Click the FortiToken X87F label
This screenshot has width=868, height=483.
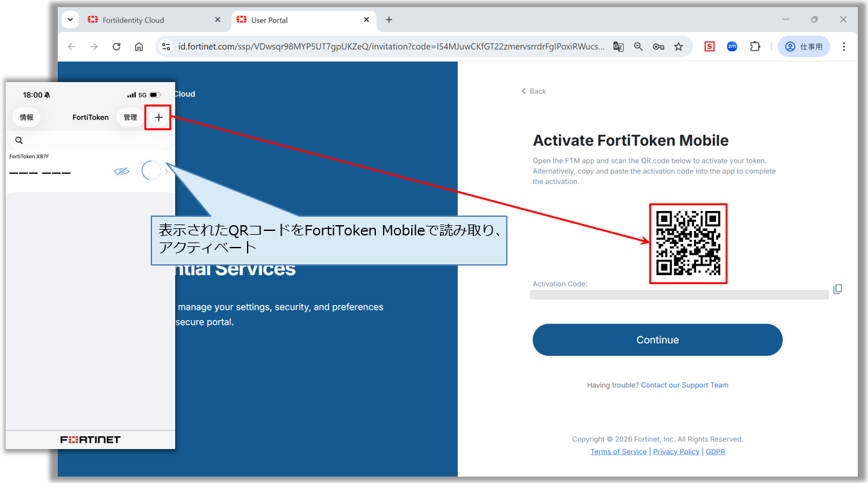30,157
